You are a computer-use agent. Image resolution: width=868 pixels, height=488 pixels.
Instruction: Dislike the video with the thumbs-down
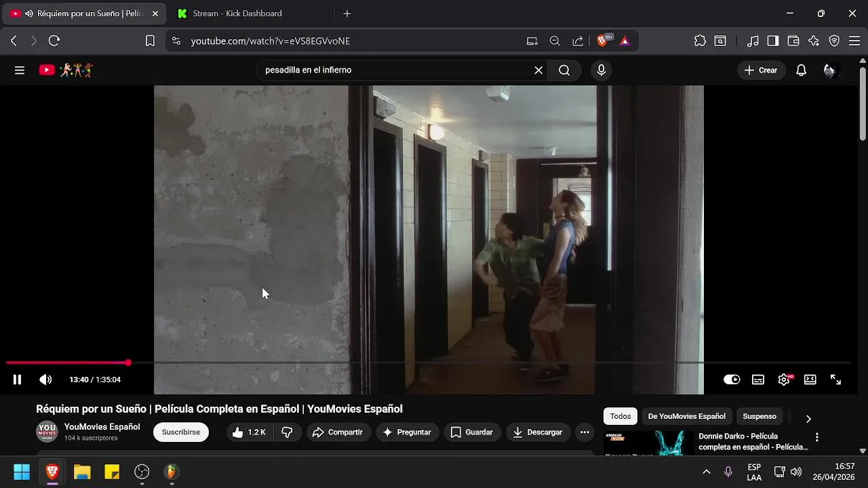click(287, 432)
